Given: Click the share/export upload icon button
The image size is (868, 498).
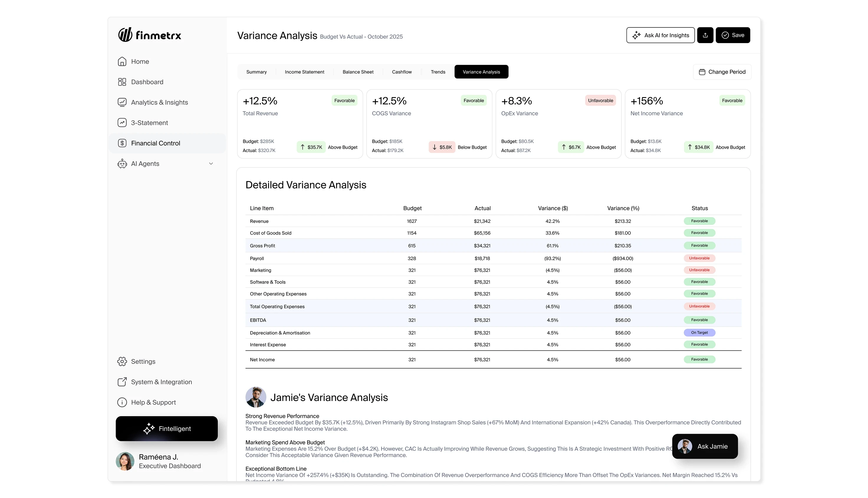Looking at the screenshot, I should [x=705, y=35].
